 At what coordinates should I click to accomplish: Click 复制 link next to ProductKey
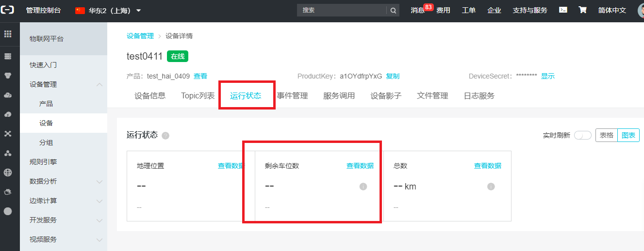coord(393,76)
